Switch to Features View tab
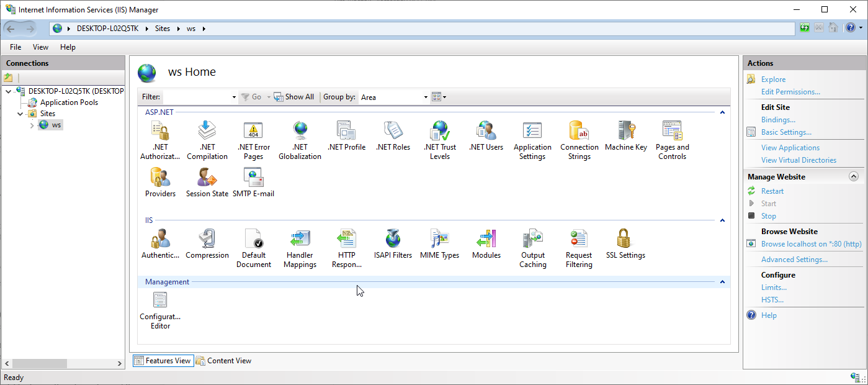Image resolution: width=868 pixels, height=385 pixels. coord(163,361)
